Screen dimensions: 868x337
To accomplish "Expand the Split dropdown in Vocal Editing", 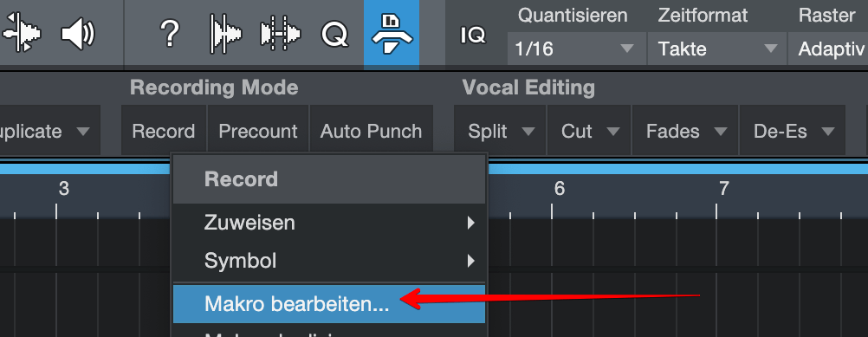I will point(500,131).
